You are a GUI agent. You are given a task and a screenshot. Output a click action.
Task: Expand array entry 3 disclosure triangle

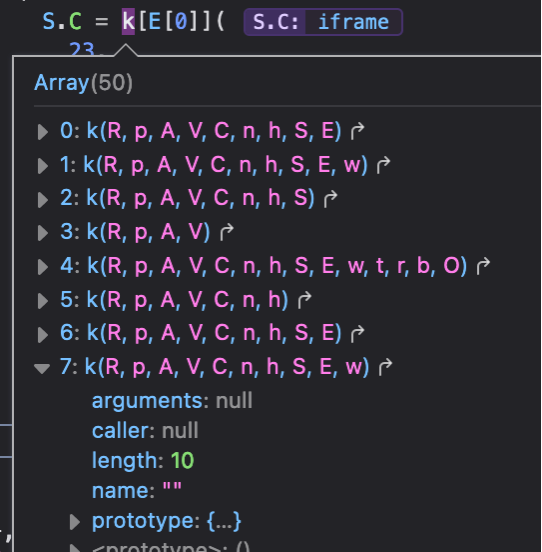43,233
